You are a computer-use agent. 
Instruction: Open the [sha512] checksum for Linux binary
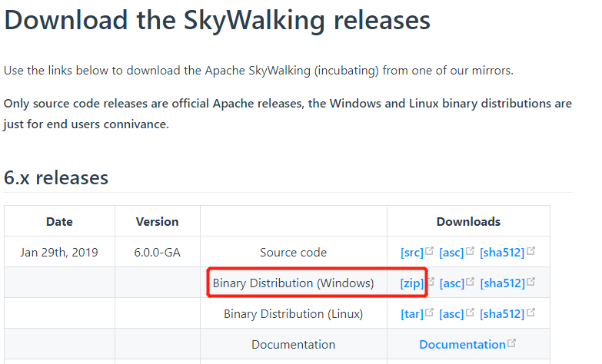click(x=502, y=314)
